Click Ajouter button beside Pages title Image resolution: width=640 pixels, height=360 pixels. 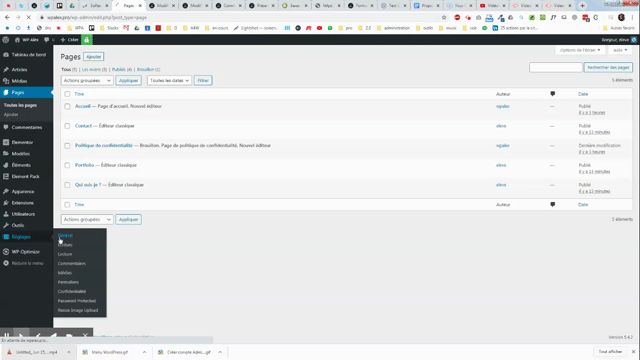click(93, 57)
